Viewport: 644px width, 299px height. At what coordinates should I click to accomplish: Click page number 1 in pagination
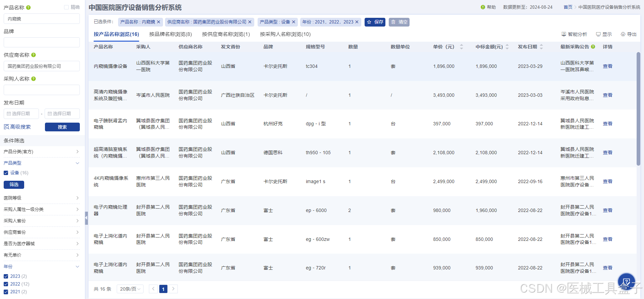(163, 289)
